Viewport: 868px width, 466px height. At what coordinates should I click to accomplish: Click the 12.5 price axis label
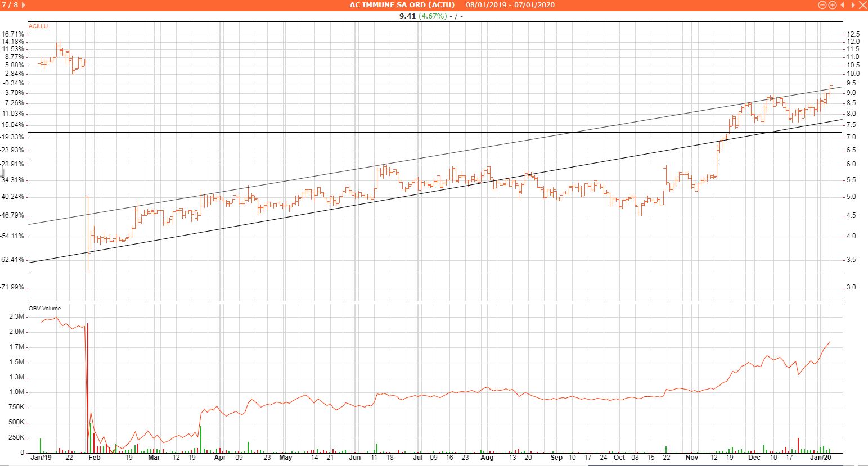coord(853,34)
